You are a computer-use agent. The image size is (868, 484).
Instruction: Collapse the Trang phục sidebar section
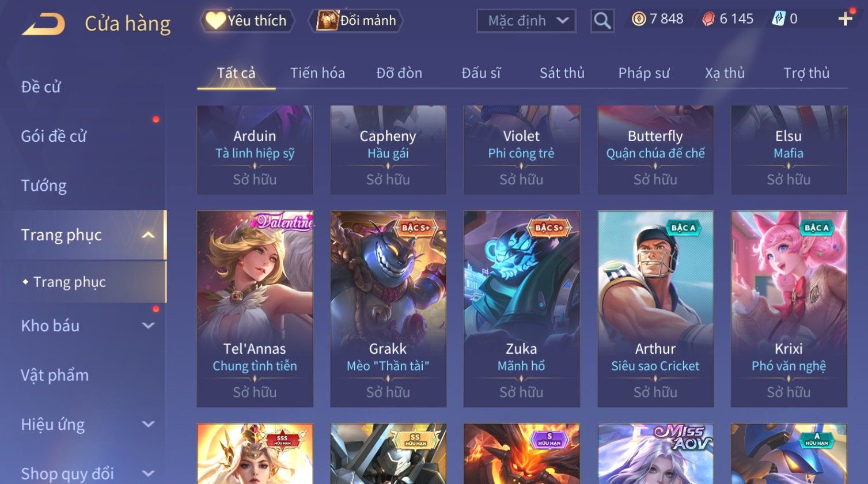point(148,235)
